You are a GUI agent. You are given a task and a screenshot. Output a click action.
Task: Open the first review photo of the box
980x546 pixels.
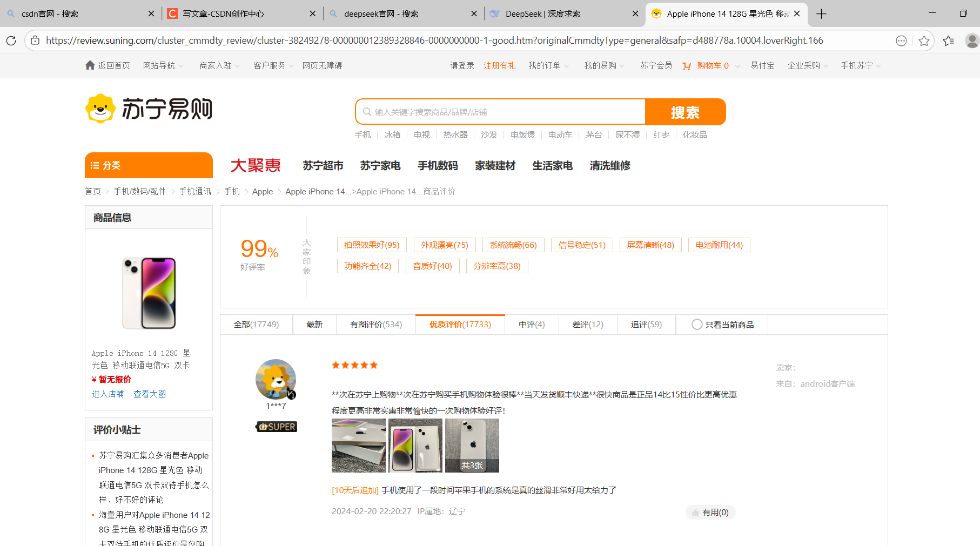pos(359,446)
